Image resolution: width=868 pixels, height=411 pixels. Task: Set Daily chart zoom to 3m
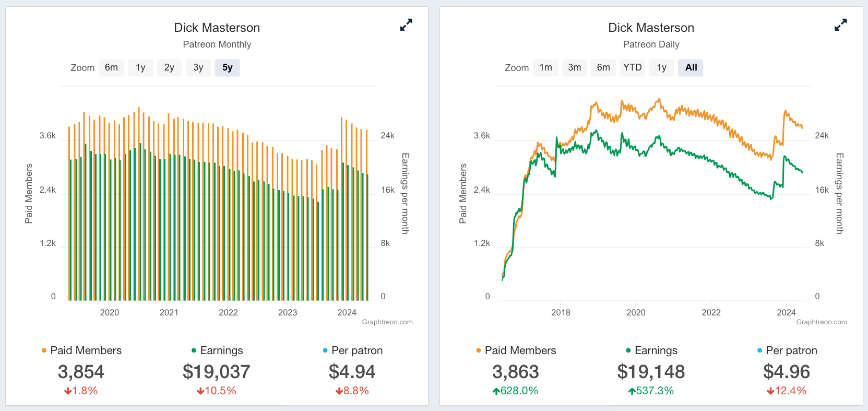pos(575,67)
